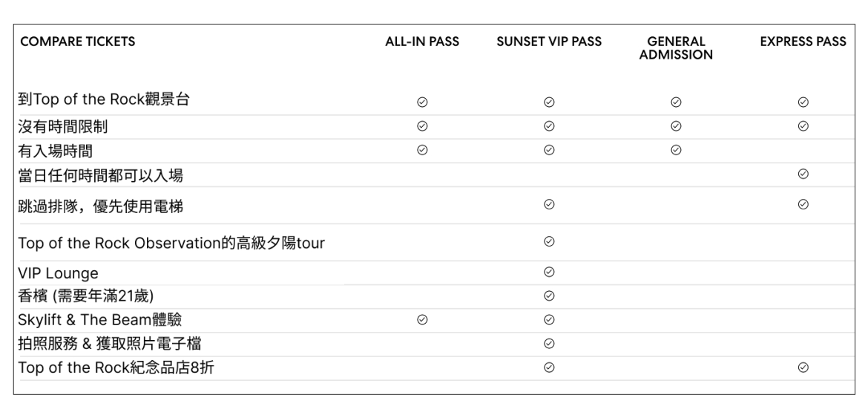868x418 pixels.
Task: Click GENERAL ADMISSION checkmark for 有入場時間
Action: 676,149
